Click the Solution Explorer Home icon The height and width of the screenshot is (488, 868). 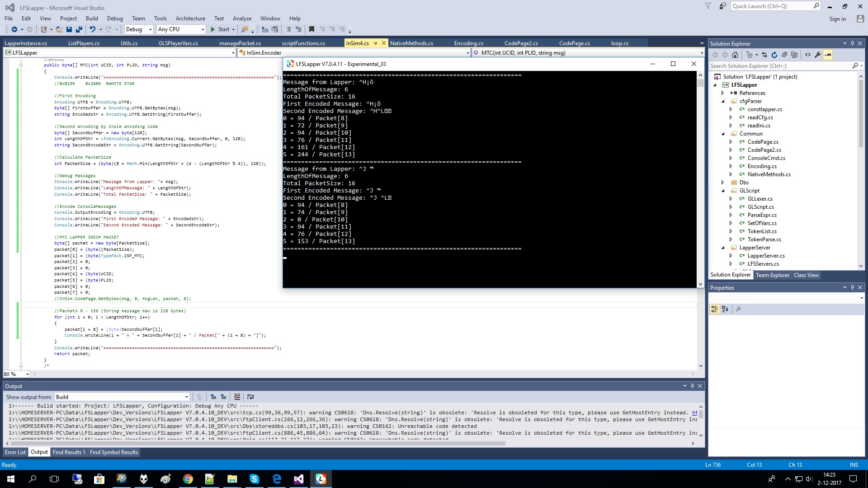click(735, 55)
